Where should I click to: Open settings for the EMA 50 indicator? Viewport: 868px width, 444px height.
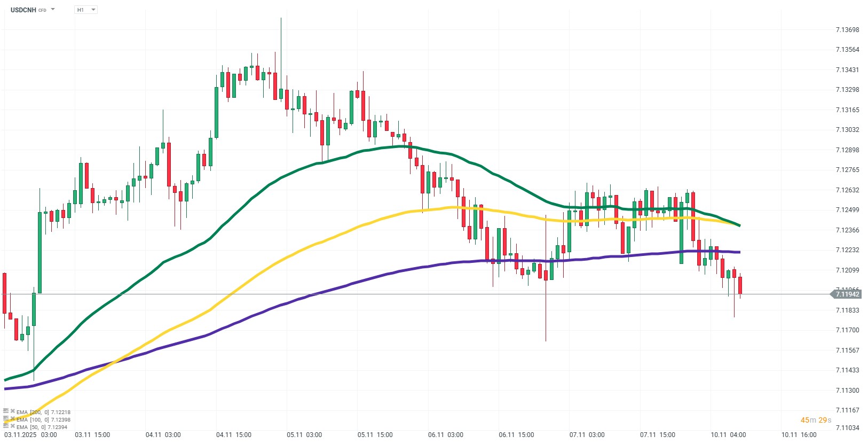pos(6,427)
